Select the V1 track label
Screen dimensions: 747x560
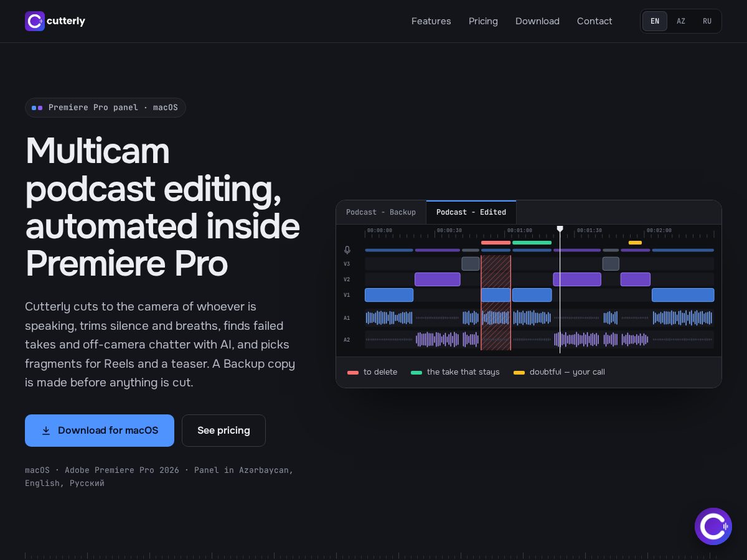347,295
